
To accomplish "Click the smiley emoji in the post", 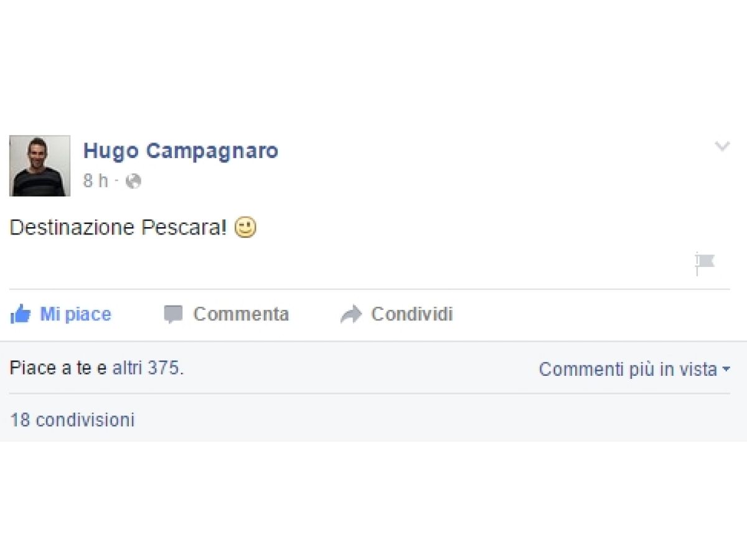I will click(245, 228).
